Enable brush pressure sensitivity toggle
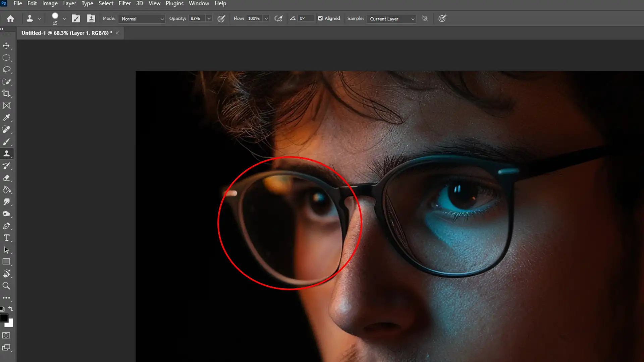The height and width of the screenshot is (362, 644). 222,18
